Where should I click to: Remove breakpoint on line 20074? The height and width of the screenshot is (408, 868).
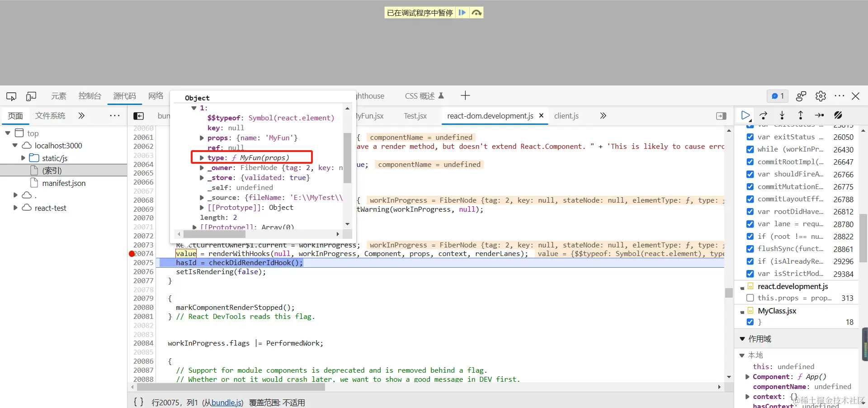click(x=132, y=254)
